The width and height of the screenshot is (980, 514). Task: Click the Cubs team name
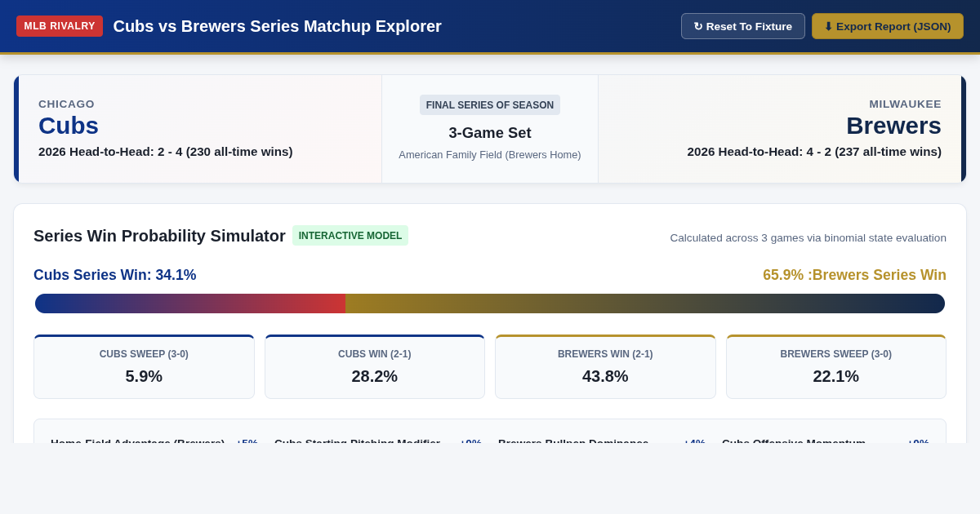click(69, 126)
